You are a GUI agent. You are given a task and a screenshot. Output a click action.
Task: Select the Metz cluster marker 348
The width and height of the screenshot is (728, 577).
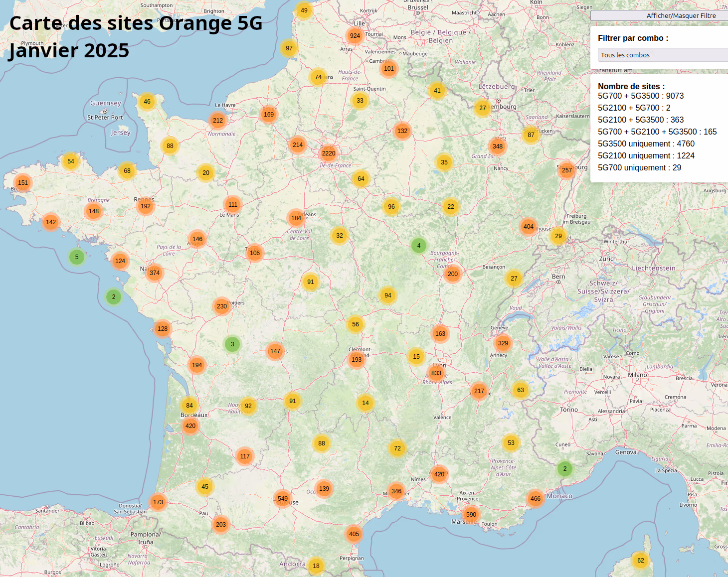(x=498, y=146)
